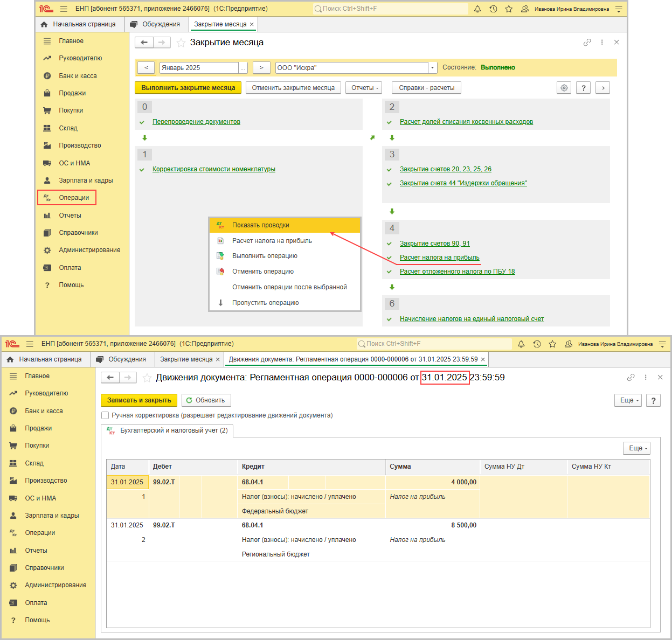The height and width of the screenshot is (640, 672).
Task: Go to previous month arrow button
Action: 147,68
